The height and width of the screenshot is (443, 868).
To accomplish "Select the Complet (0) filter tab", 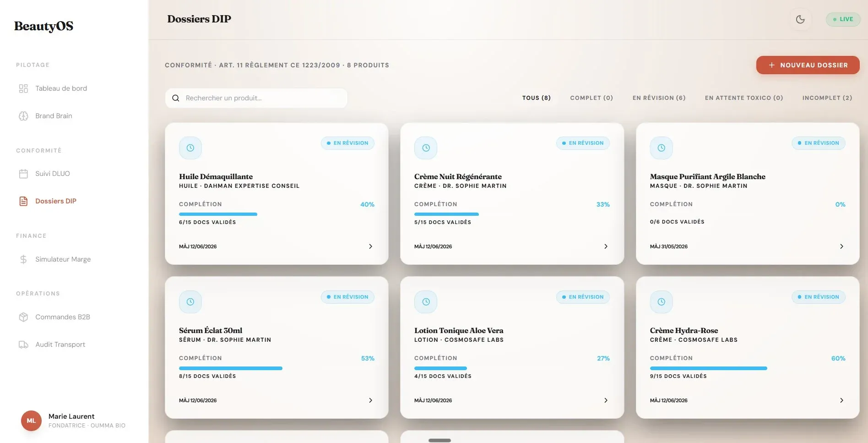I will 591,98.
